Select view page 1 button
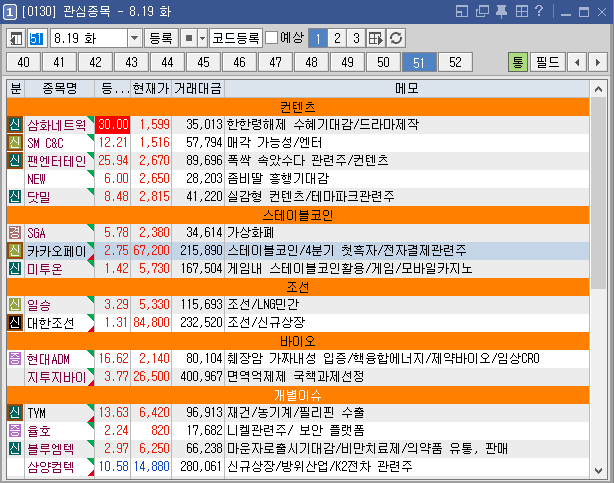This screenshot has width=614, height=483. click(318, 38)
